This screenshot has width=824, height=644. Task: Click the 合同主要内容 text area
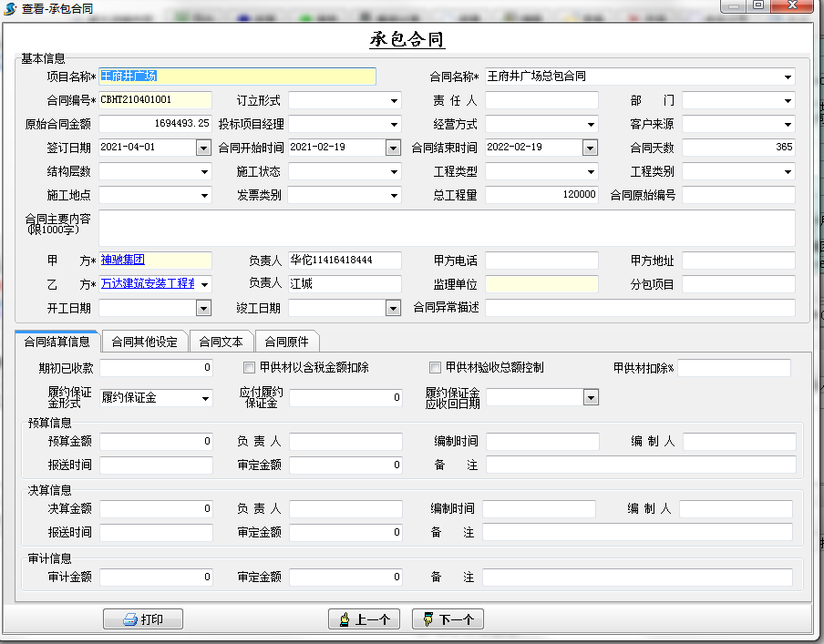(447, 228)
